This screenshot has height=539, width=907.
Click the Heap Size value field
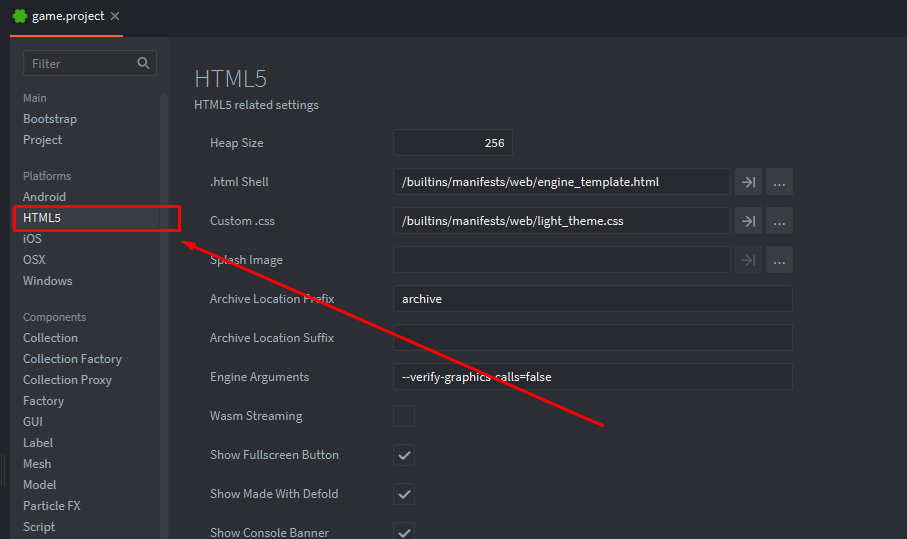tap(452, 143)
